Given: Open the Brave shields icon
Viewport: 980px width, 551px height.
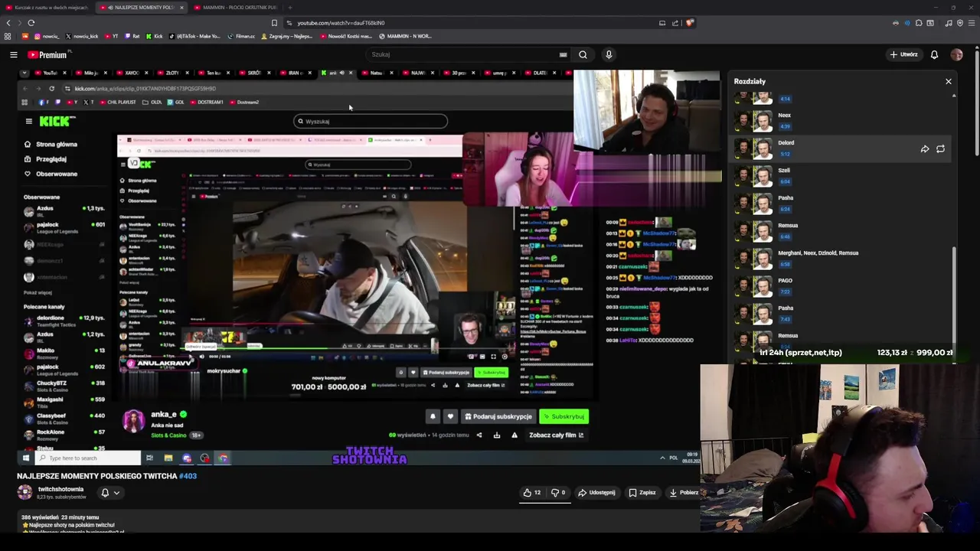Looking at the screenshot, I should (x=689, y=23).
